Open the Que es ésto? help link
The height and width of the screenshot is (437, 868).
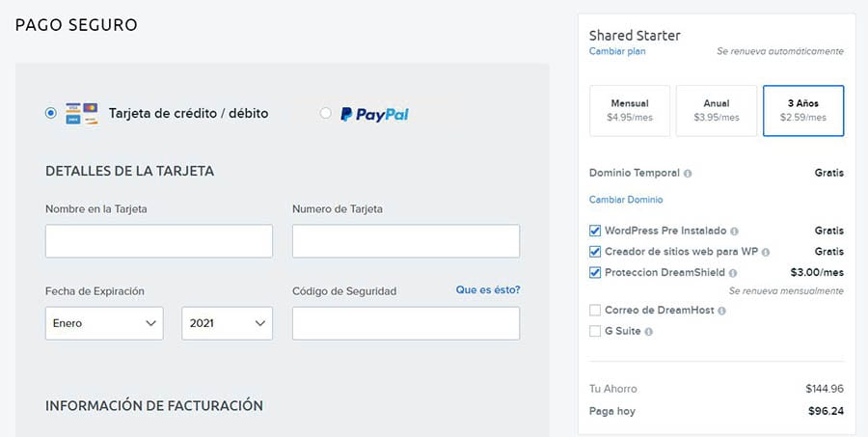click(x=487, y=289)
